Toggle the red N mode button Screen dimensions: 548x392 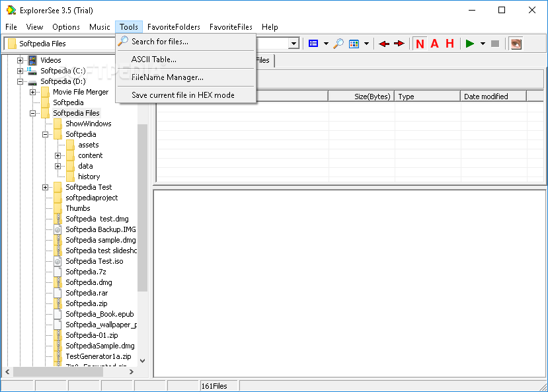click(x=420, y=44)
